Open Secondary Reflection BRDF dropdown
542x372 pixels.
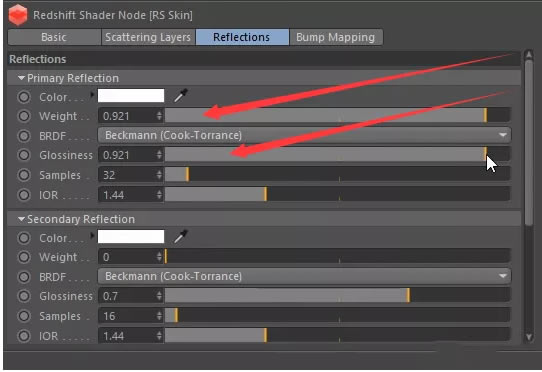tap(304, 276)
